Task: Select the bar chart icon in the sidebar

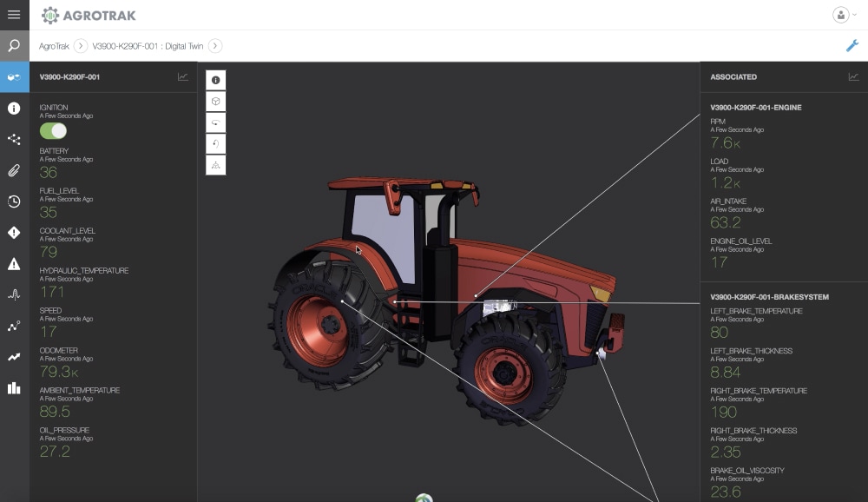Action: tap(13, 388)
